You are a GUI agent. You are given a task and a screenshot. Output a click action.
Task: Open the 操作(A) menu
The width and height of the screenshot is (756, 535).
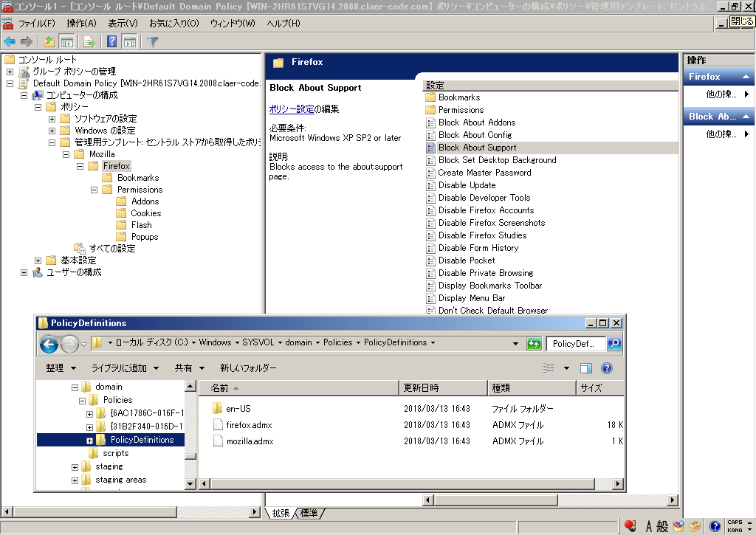click(x=81, y=24)
